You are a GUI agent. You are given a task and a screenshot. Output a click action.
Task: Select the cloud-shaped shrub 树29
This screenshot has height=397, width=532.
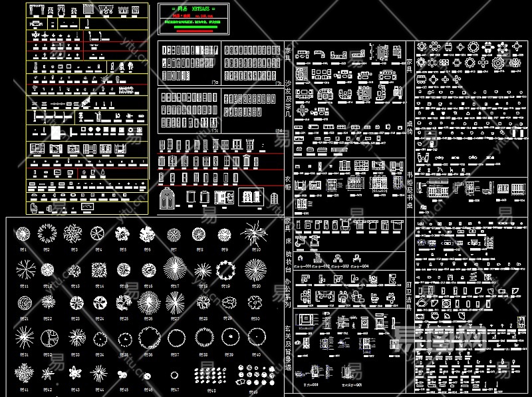tap(228, 302)
